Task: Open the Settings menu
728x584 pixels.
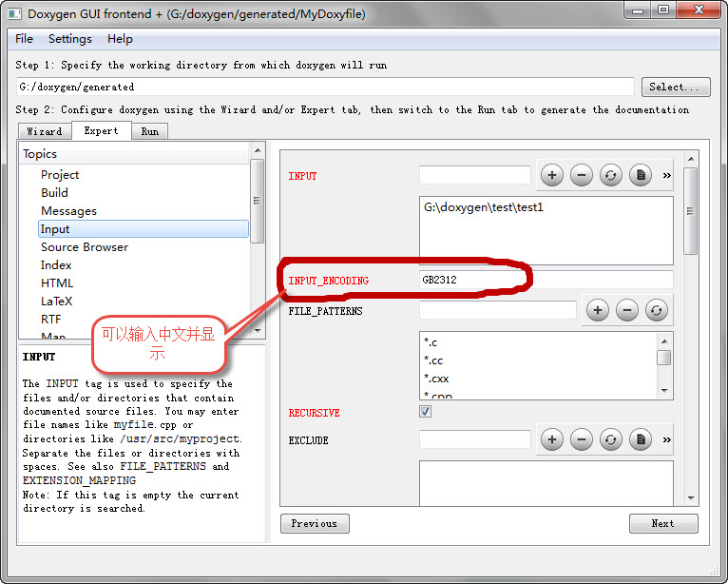Action: coord(70,39)
